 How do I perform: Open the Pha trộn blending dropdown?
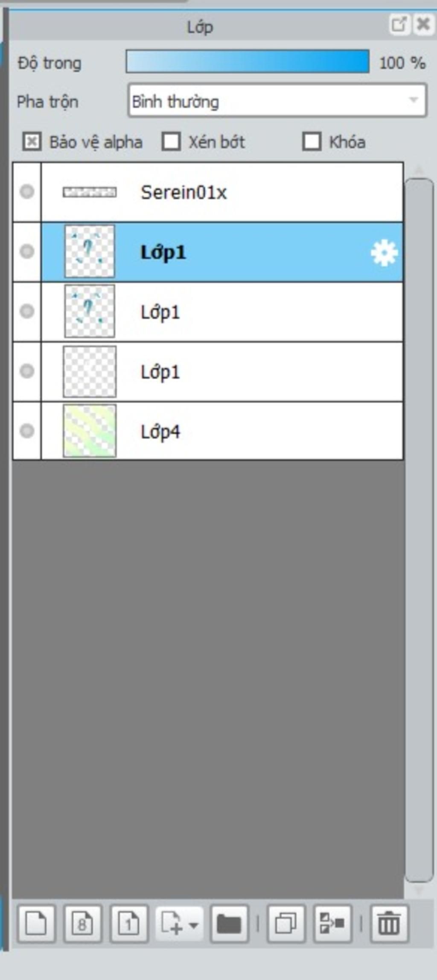277,101
